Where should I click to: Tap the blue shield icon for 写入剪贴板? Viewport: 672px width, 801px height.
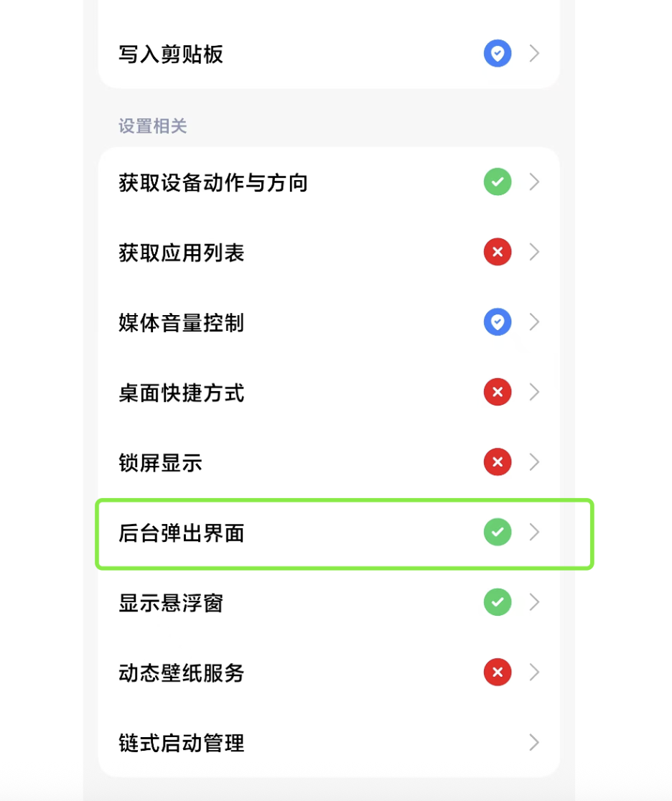[x=498, y=53]
